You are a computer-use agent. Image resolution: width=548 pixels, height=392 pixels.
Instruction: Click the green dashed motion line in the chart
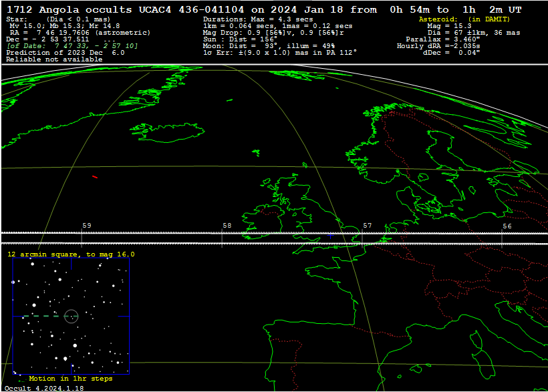(x=41, y=316)
